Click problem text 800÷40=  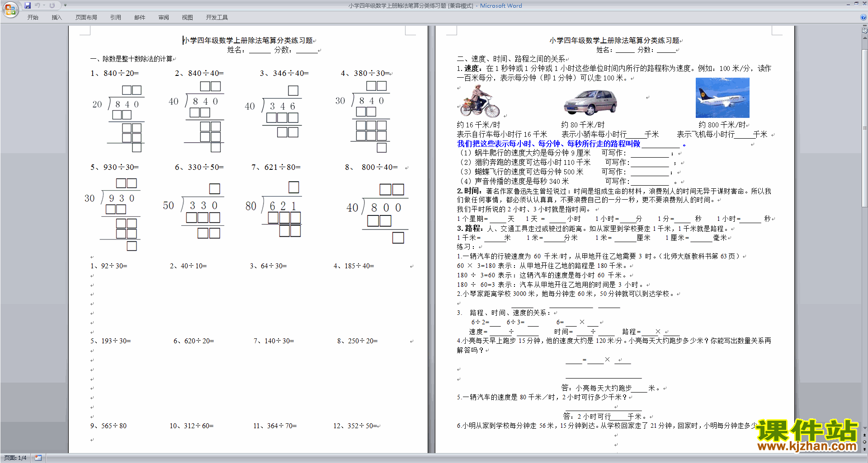click(380, 167)
